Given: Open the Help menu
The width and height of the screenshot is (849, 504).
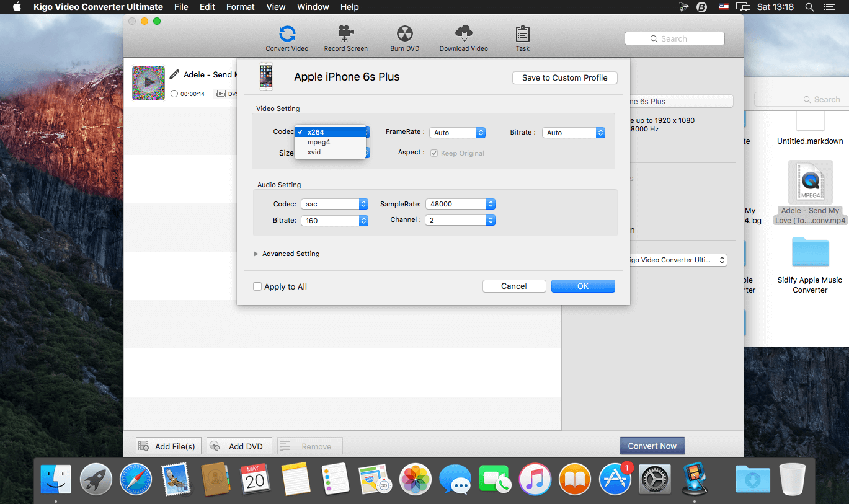Looking at the screenshot, I should [x=350, y=7].
